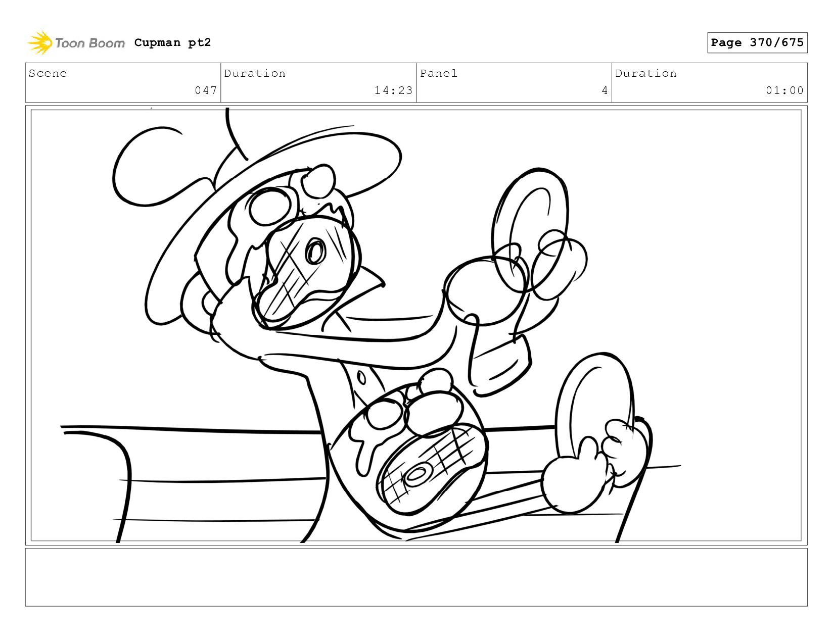Click the "Page 370/675" page indicator
The height and width of the screenshot is (644, 834).
point(757,43)
